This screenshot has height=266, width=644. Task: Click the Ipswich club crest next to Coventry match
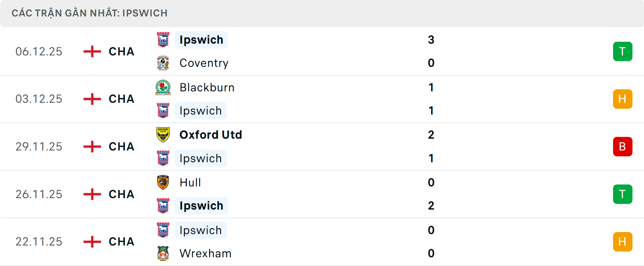(163, 39)
